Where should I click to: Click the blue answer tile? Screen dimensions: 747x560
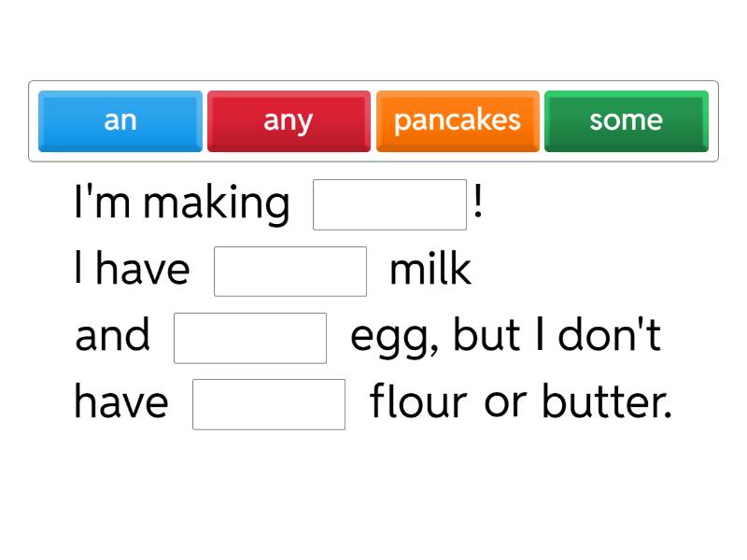(120, 120)
